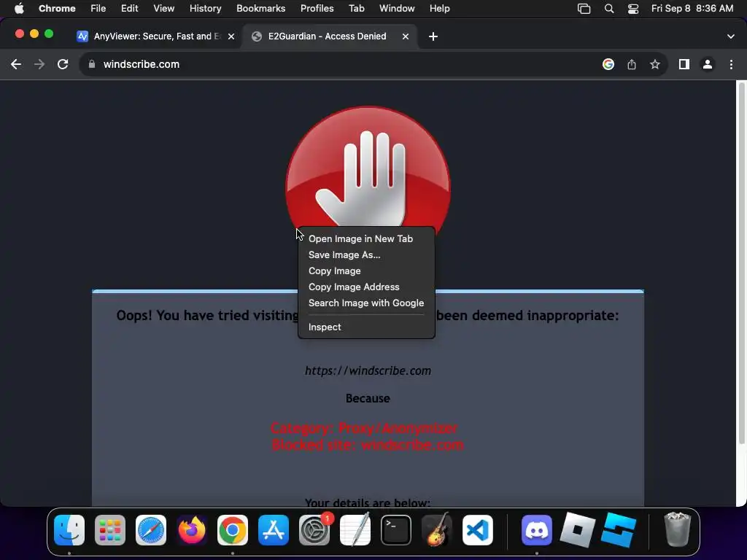Image resolution: width=747 pixels, height=560 pixels.
Task: Click the blocked URL https://windscribe.com text
Action: pyautogui.click(x=368, y=371)
